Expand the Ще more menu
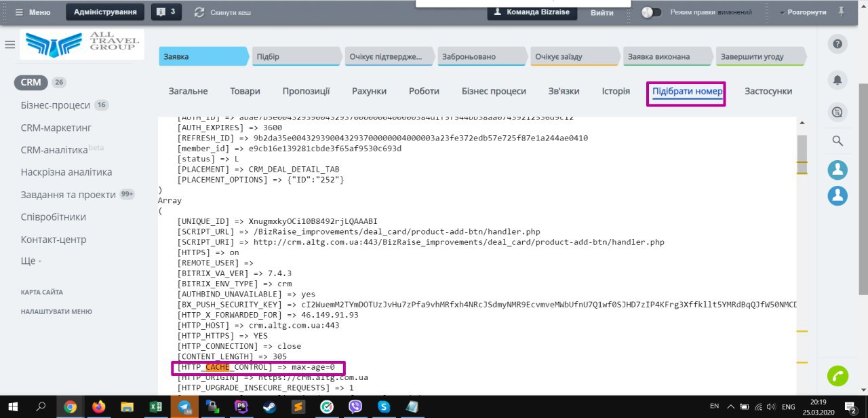This screenshot has width=868, height=418. 31,261
